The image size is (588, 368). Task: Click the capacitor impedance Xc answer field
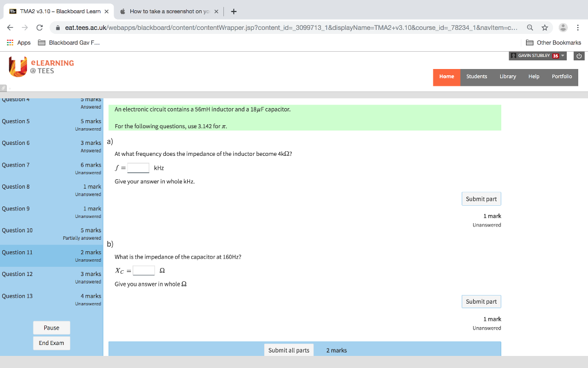click(144, 270)
